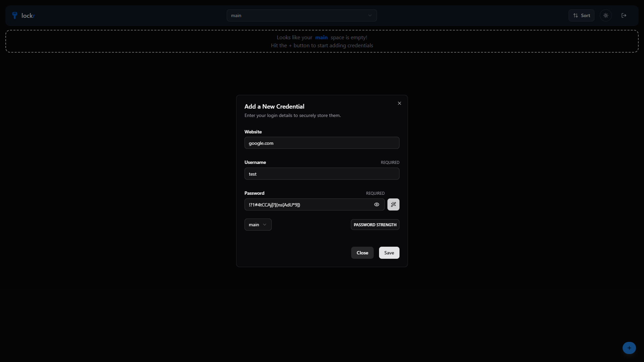This screenshot has height=362, width=644.
Task: Click the logout icon in the header
Action: (624, 15)
